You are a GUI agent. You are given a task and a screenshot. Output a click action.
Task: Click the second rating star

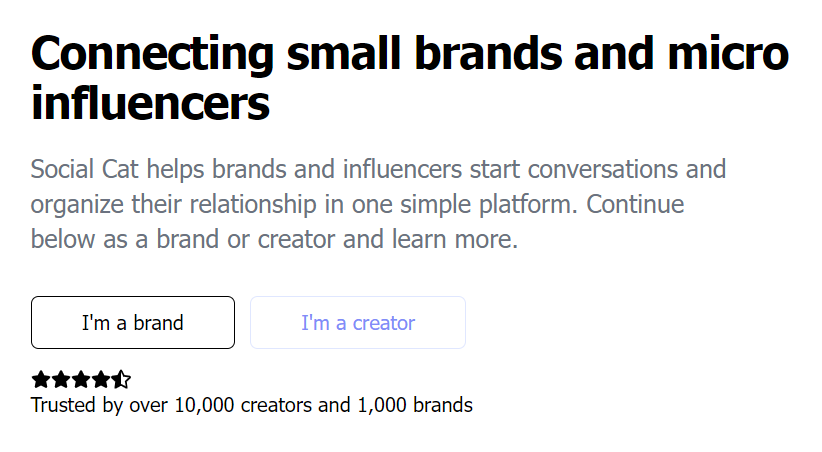coord(61,380)
